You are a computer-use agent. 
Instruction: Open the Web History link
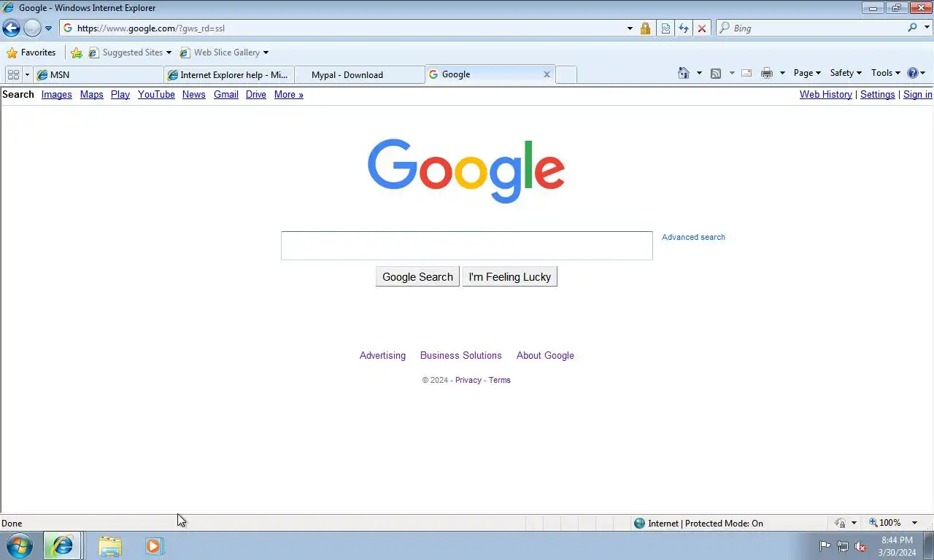tap(826, 95)
